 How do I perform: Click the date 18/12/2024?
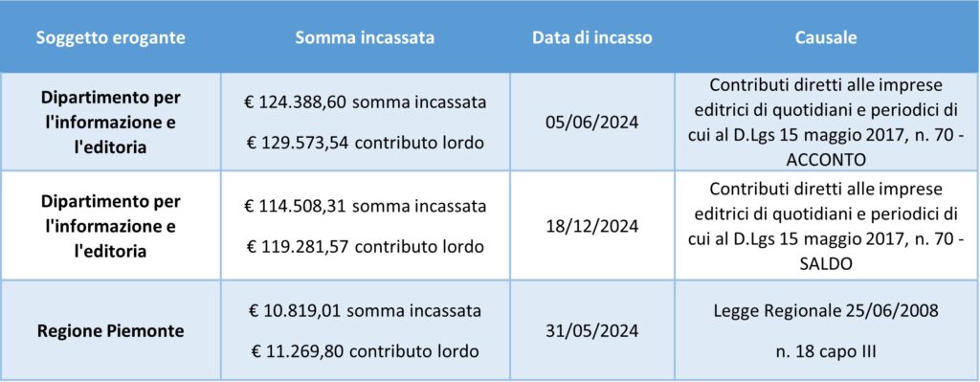591,226
